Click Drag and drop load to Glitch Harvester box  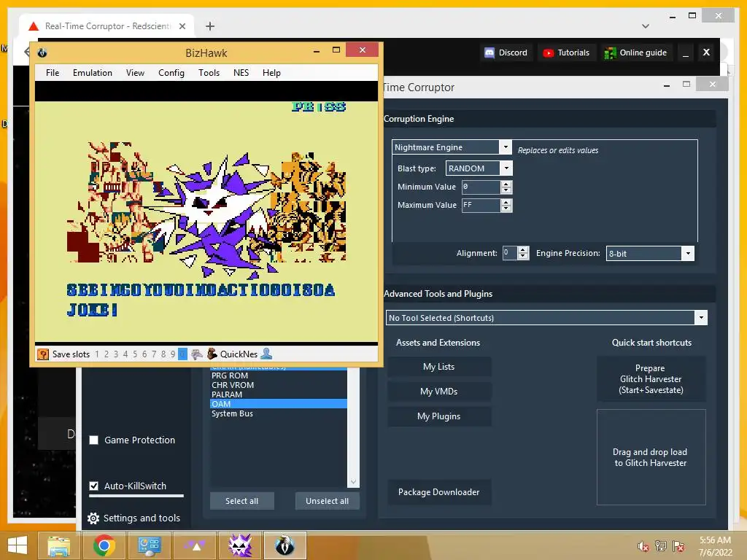coord(651,457)
